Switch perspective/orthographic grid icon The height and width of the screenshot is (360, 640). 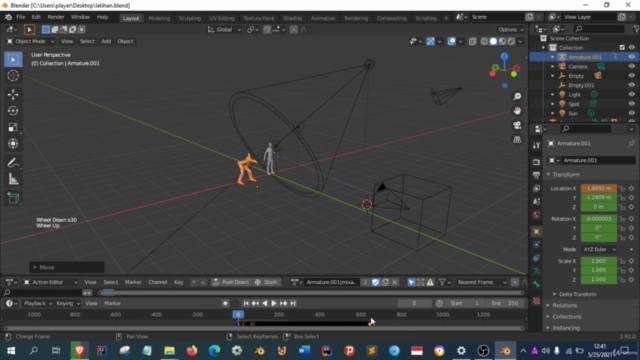(x=517, y=140)
